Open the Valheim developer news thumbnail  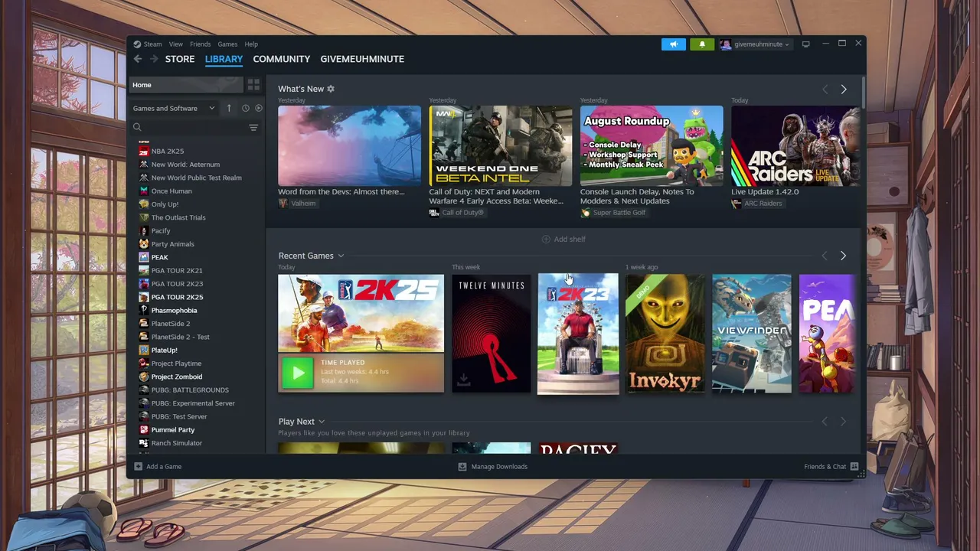349,145
